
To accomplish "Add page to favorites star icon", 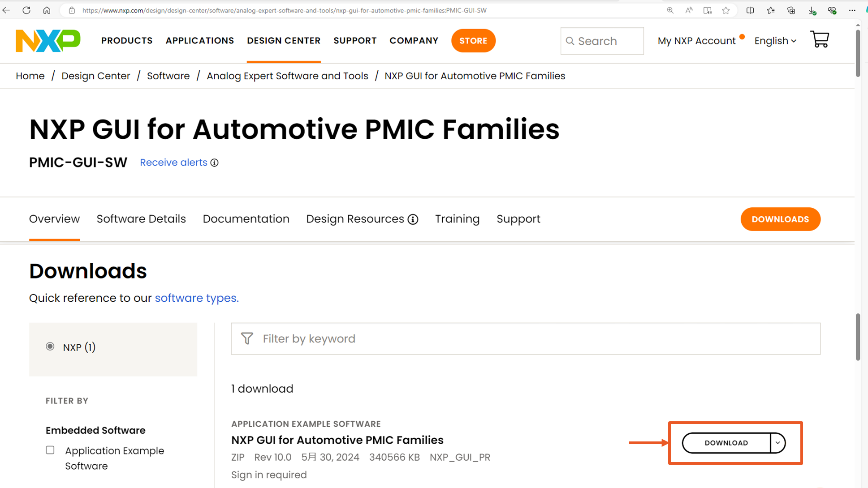I will click(726, 10).
